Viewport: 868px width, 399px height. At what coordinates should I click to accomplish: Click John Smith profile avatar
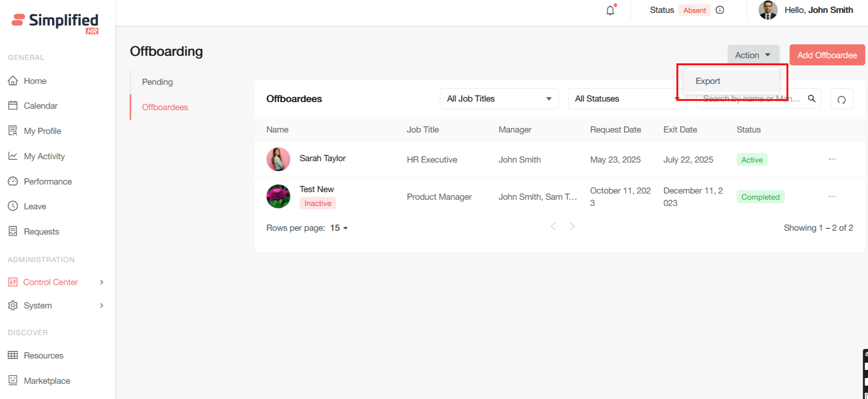point(767,10)
